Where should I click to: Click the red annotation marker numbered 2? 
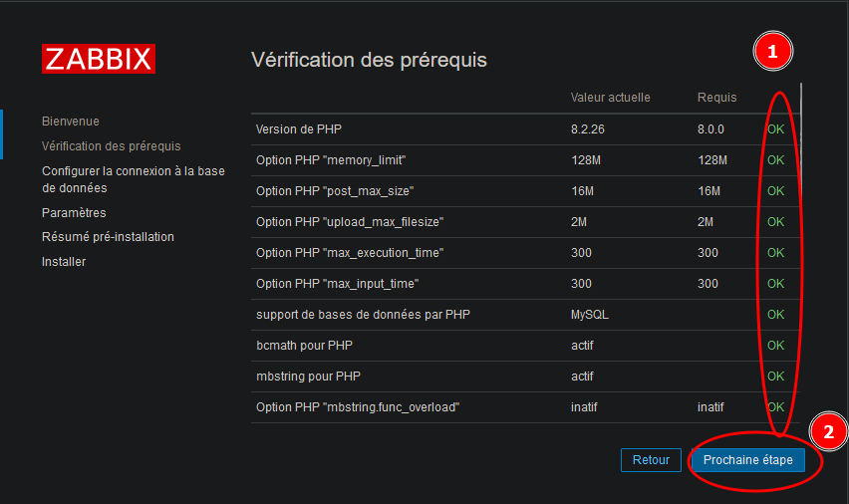[828, 431]
